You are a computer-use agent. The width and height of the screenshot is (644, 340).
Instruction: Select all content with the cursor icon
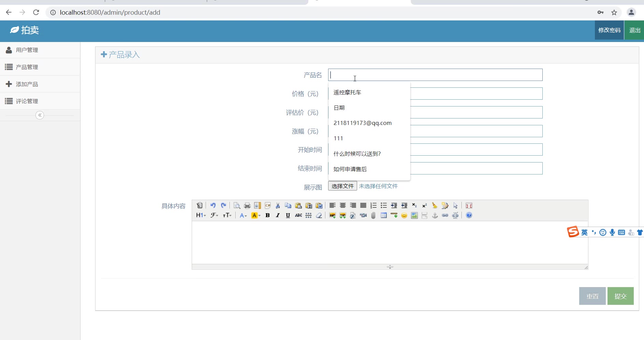click(455, 206)
